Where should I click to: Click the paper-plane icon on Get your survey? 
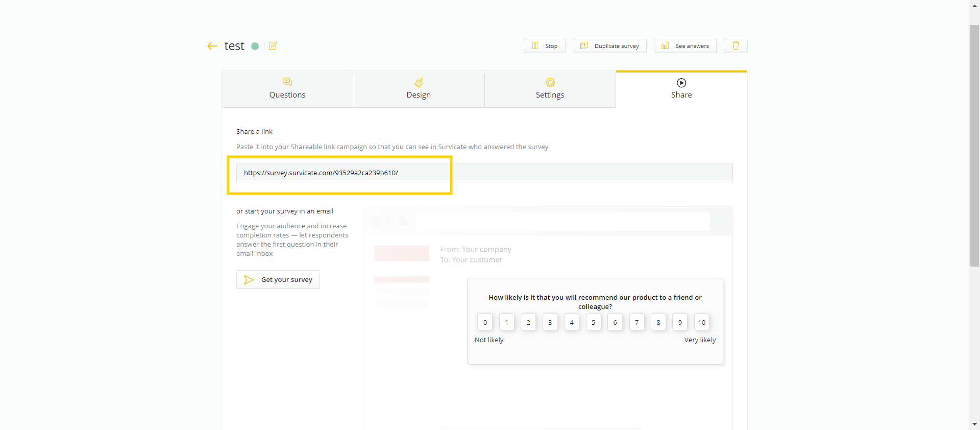tap(249, 280)
